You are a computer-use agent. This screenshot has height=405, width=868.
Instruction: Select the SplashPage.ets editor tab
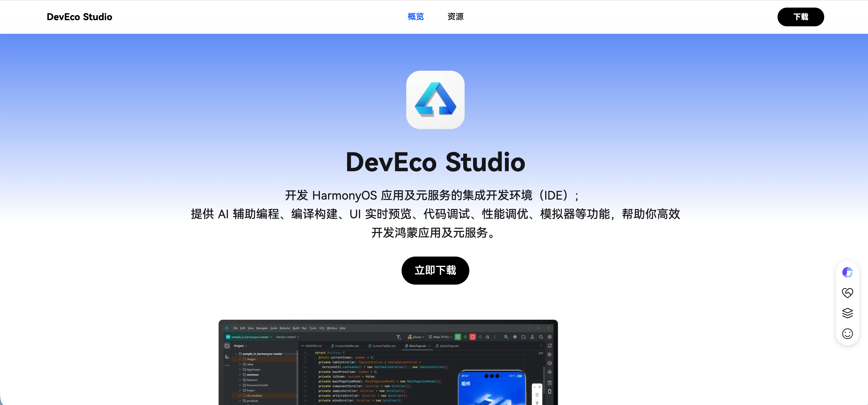click(x=447, y=346)
